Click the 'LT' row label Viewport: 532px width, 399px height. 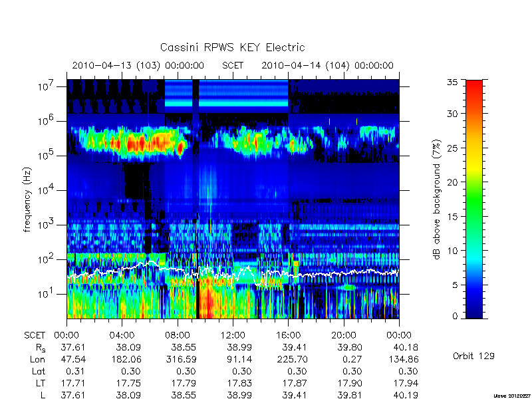[x=41, y=383]
